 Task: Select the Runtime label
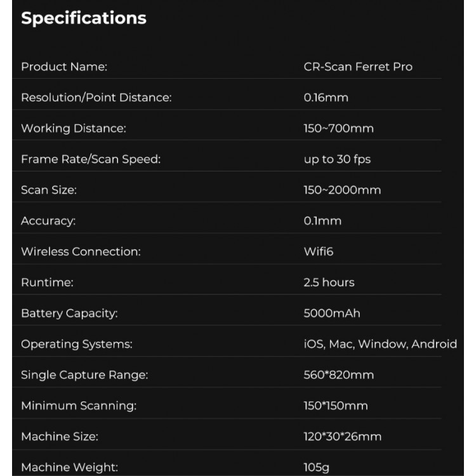tap(47, 282)
